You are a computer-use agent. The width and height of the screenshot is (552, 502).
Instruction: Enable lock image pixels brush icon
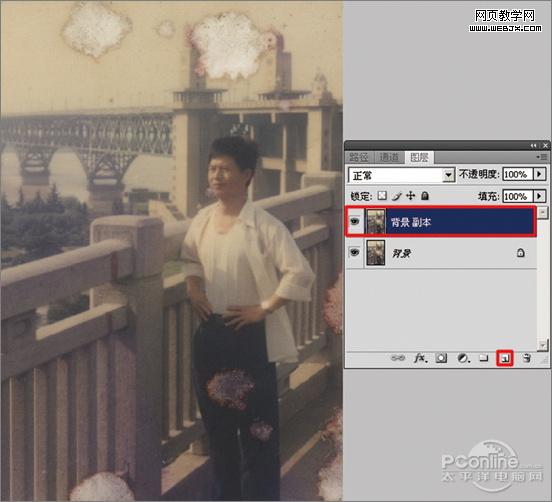tap(397, 196)
